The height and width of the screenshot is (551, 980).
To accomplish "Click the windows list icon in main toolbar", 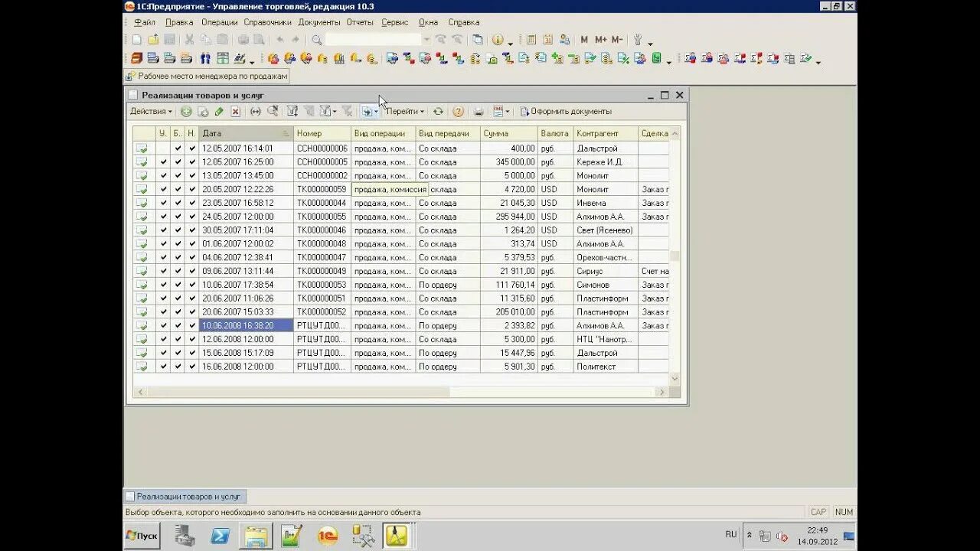I will 478,40.
